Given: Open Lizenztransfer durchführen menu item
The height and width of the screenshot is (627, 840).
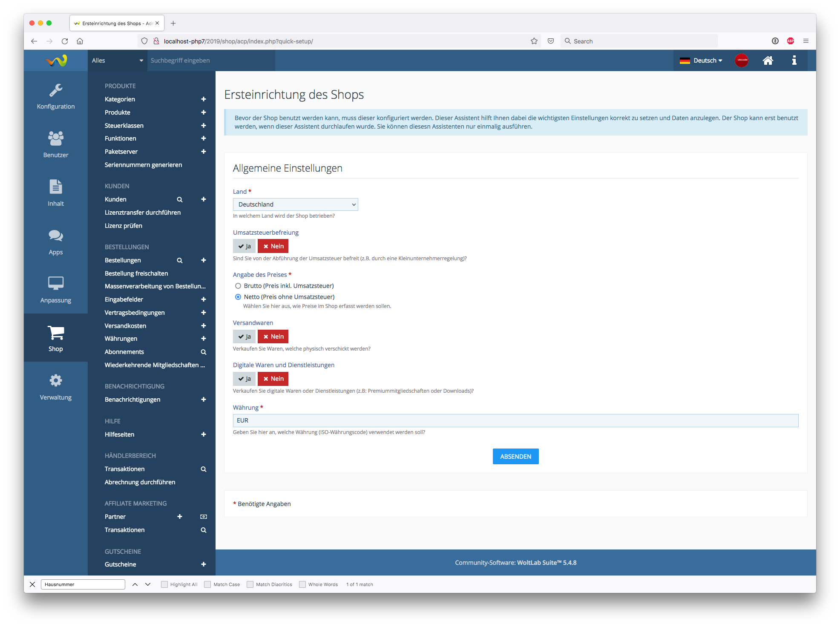Looking at the screenshot, I should pos(143,213).
